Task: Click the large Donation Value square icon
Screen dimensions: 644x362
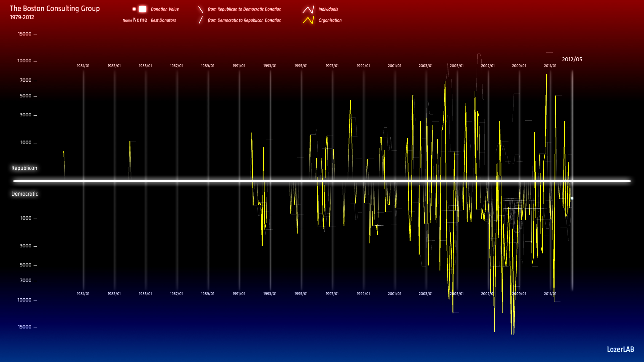Action: click(143, 9)
